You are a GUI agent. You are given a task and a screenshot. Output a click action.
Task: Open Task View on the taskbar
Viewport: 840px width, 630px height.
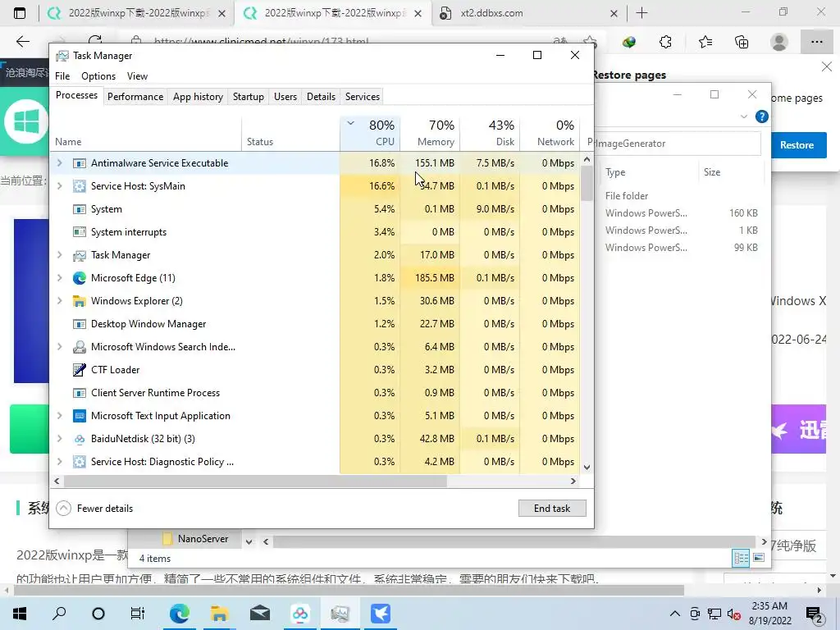tap(138, 614)
